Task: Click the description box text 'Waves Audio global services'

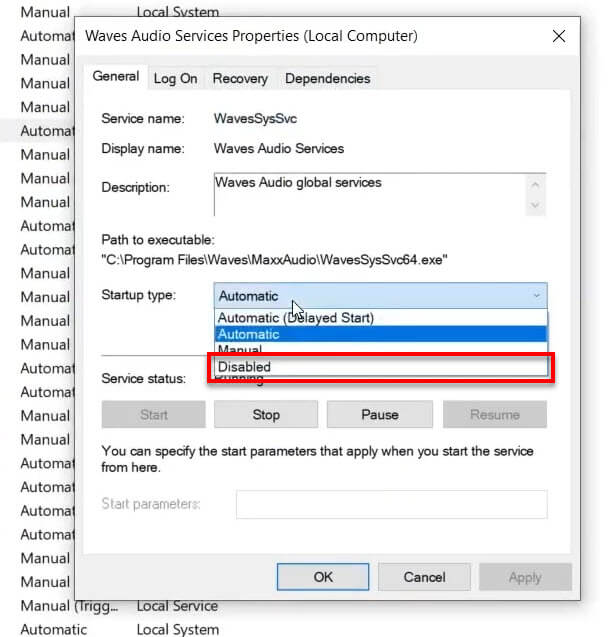Action: coord(298,182)
